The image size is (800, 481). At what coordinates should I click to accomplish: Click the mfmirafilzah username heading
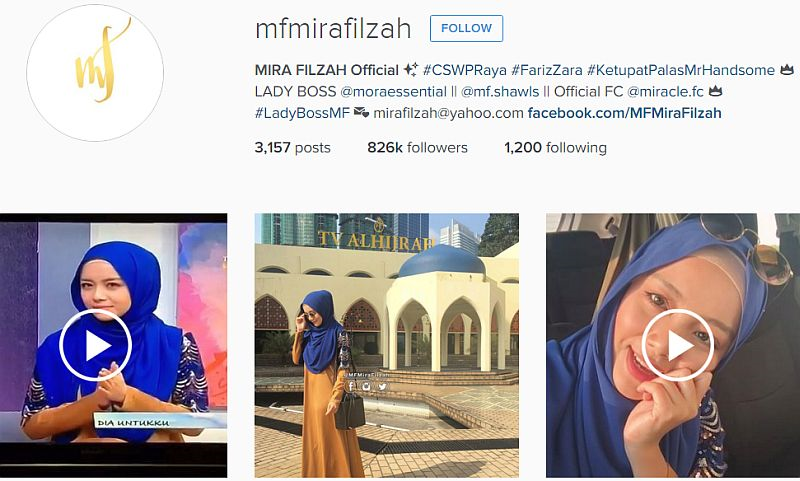pyautogui.click(x=333, y=29)
